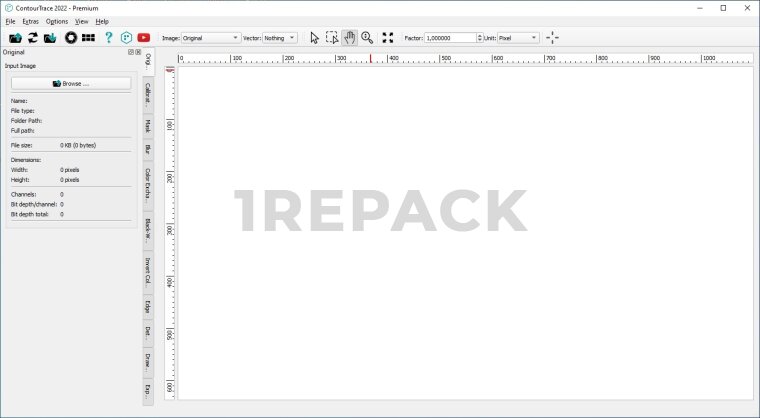This screenshot has width=760, height=418.
Task: Click the Factor value input field
Action: point(452,37)
